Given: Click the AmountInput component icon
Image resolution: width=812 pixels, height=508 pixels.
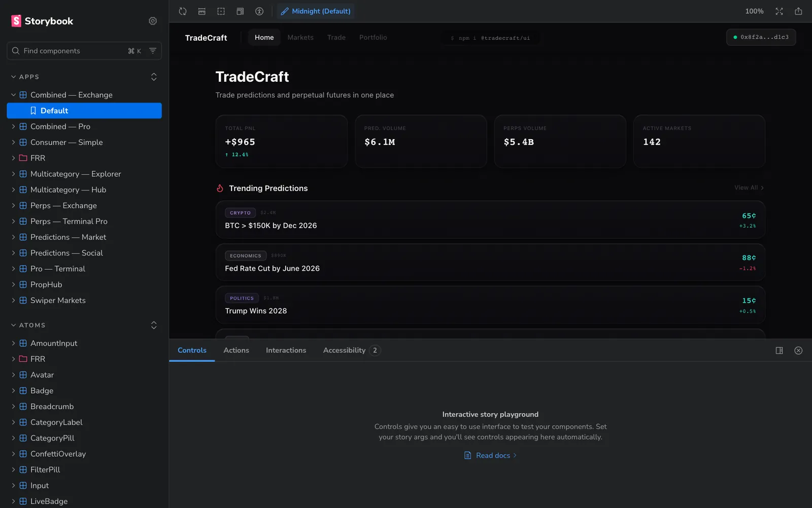Looking at the screenshot, I should coord(23,343).
